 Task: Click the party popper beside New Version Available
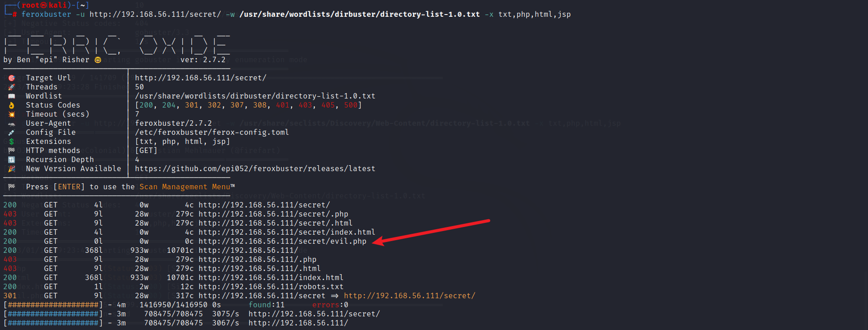(x=11, y=169)
